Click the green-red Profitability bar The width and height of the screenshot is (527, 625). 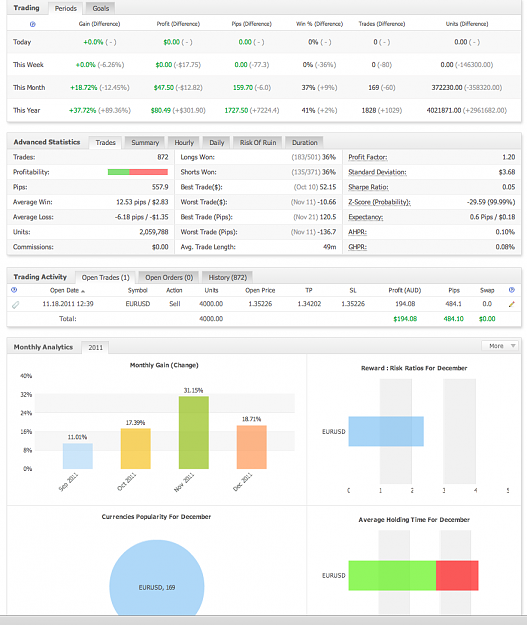click(x=138, y=172)
